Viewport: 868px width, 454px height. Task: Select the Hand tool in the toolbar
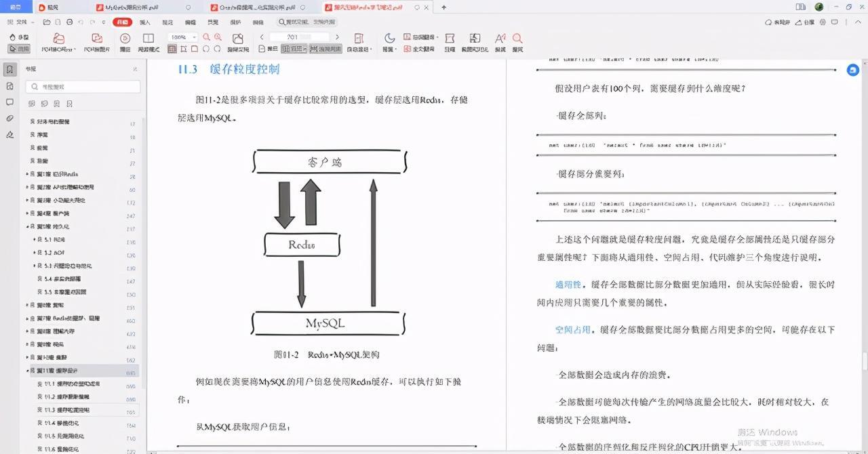pyautogui.click(x=19, y=37)
